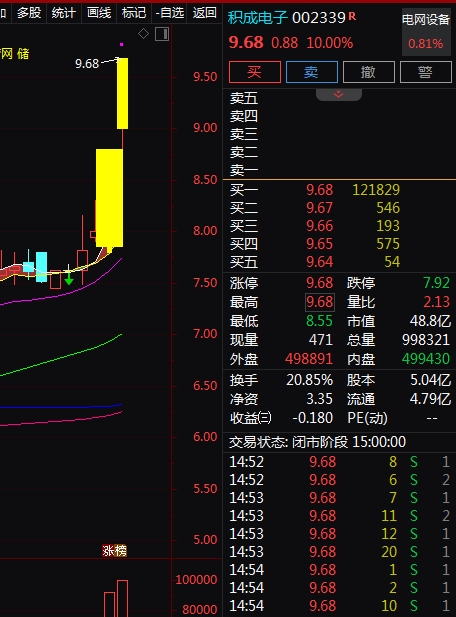
Task: Click the boxed 最高 value 9.68
Action: coord(320,302)
